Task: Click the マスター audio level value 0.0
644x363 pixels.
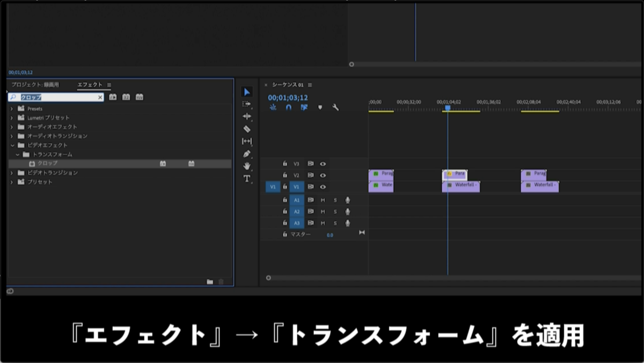Action: coord(330,235)
